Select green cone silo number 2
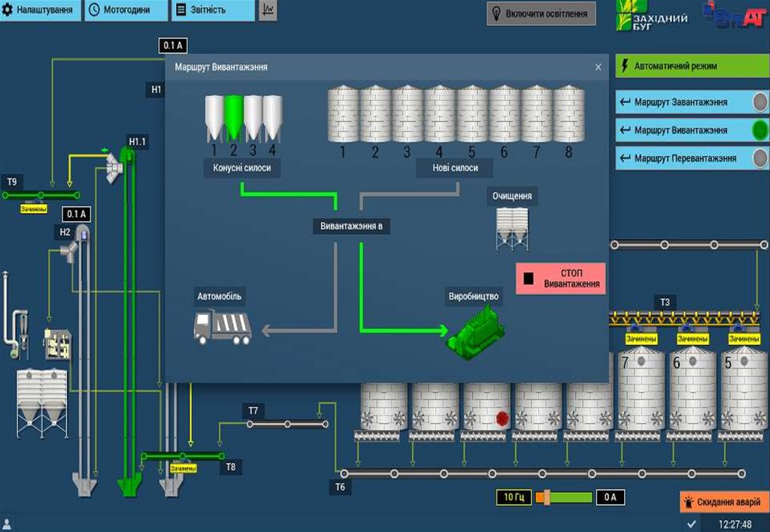This screenshot has height=532, width=770. pos(233,119)
